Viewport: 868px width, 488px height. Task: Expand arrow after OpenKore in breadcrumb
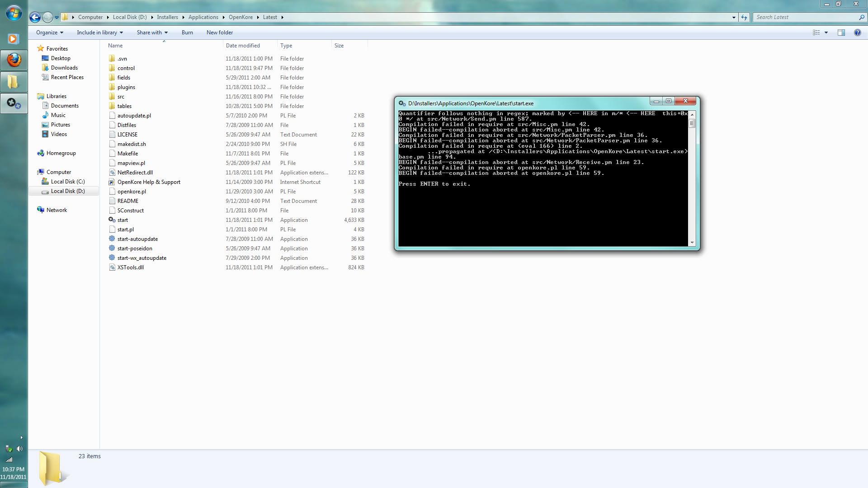pos(259,17)
